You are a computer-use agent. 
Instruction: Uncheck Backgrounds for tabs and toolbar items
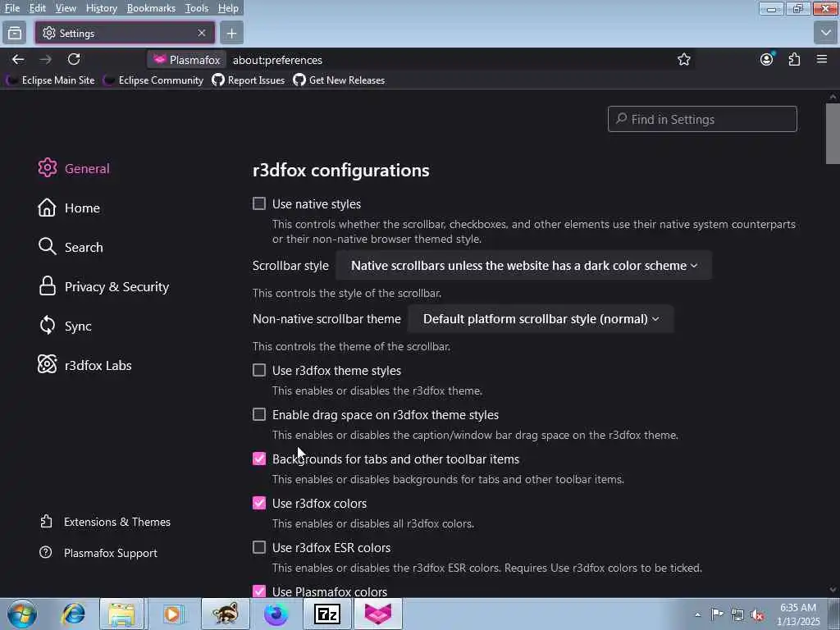point(259,459)
